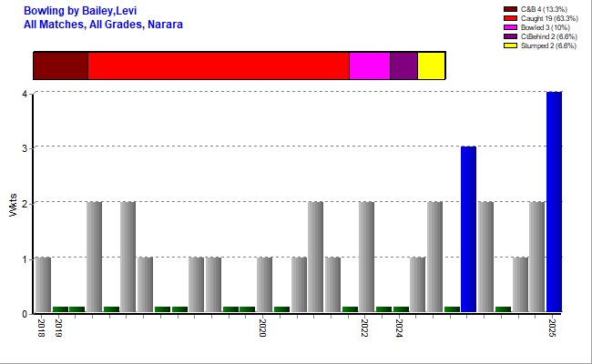The image size is (592, 364).
Task: Click the green zero-wicket bar above 2019
Action: [x=60, y=309]
